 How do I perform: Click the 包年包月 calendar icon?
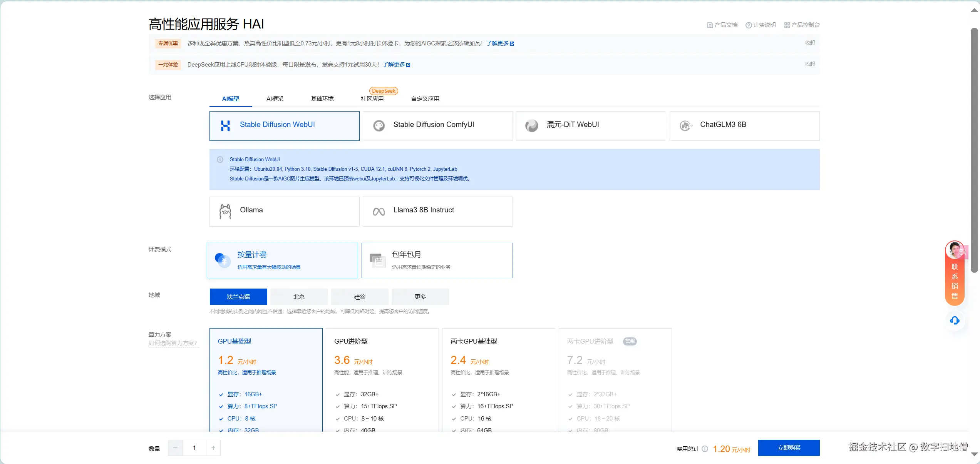(377, 260)
